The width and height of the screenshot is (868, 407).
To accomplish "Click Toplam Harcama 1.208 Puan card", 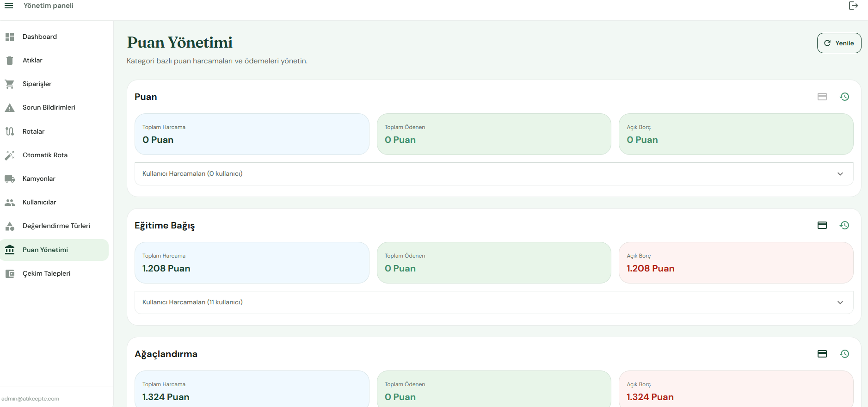I will tap(252, 263).
